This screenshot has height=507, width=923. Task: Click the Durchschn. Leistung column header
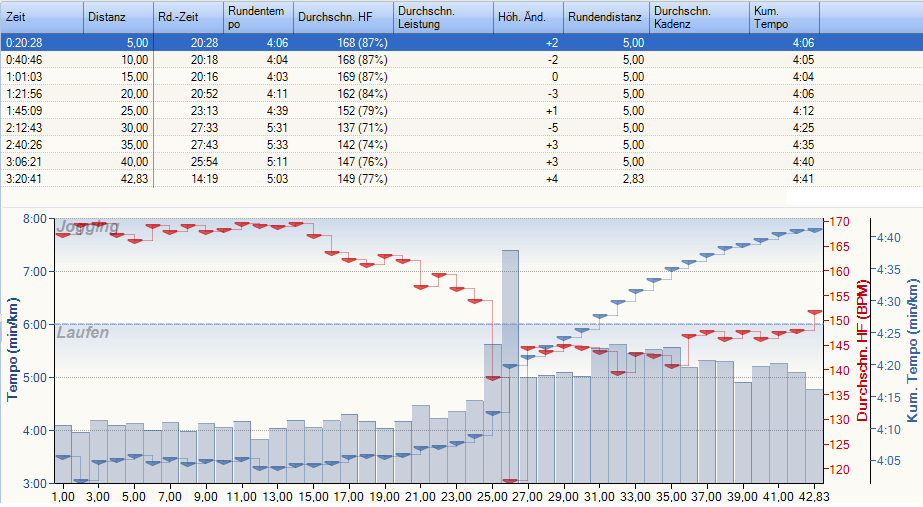(443, 17)
